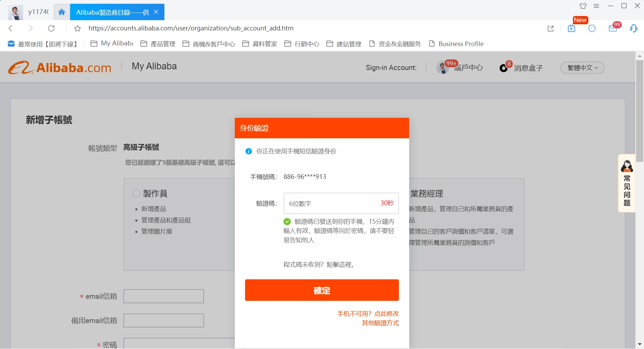Click the 高級子帳號 account type text

pos(141,147)
